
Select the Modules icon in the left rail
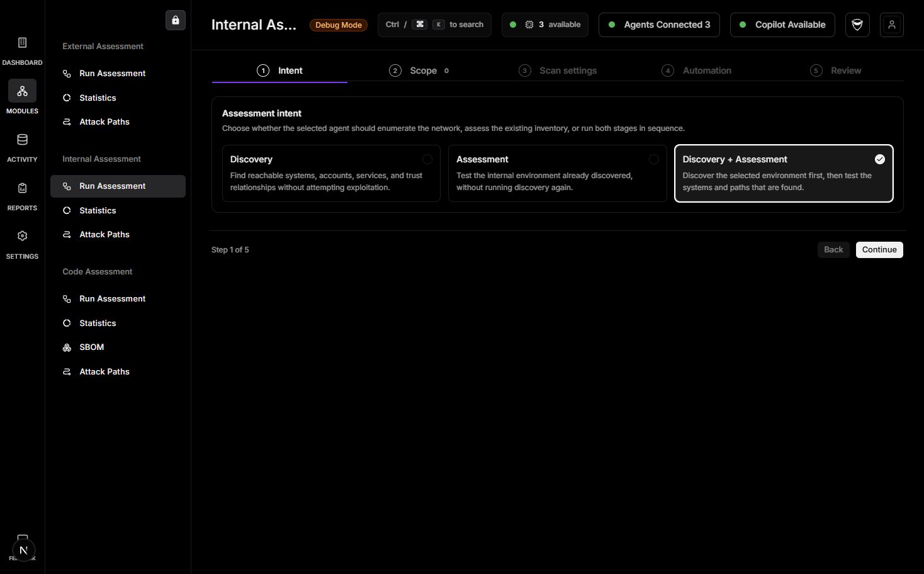coord(22,91)
